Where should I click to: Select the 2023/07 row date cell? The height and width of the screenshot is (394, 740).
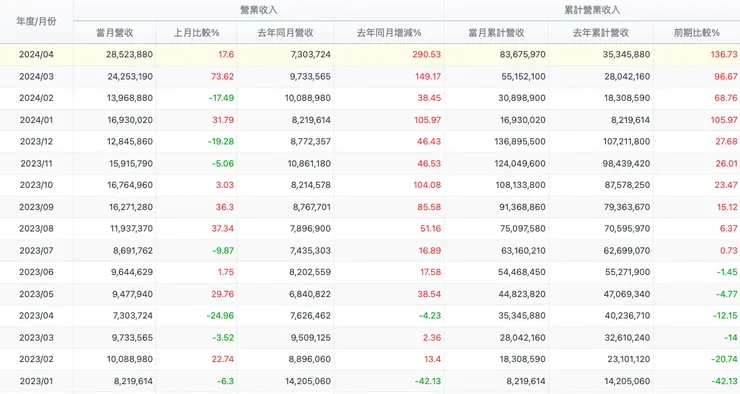click(36, 251)
